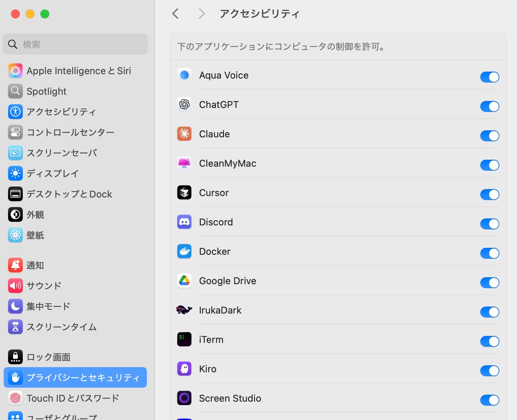The image size is (517, 420).
Task: Disable the IrukaDark toggle
Action: 490,312
